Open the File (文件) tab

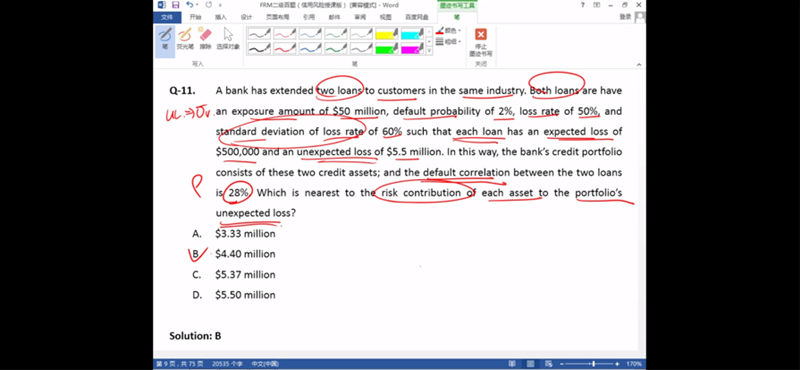point(167,17)
